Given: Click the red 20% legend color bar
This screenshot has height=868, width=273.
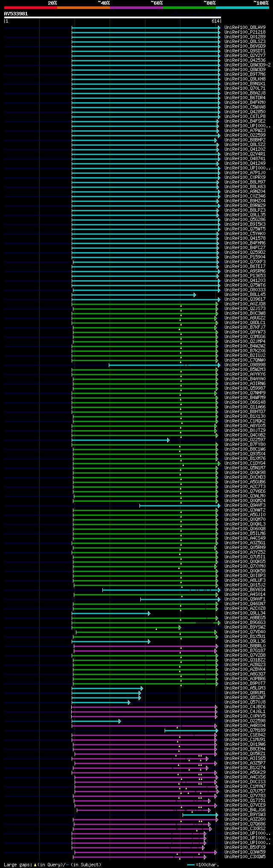Looking at the screenshot, I should pos(31,8).
